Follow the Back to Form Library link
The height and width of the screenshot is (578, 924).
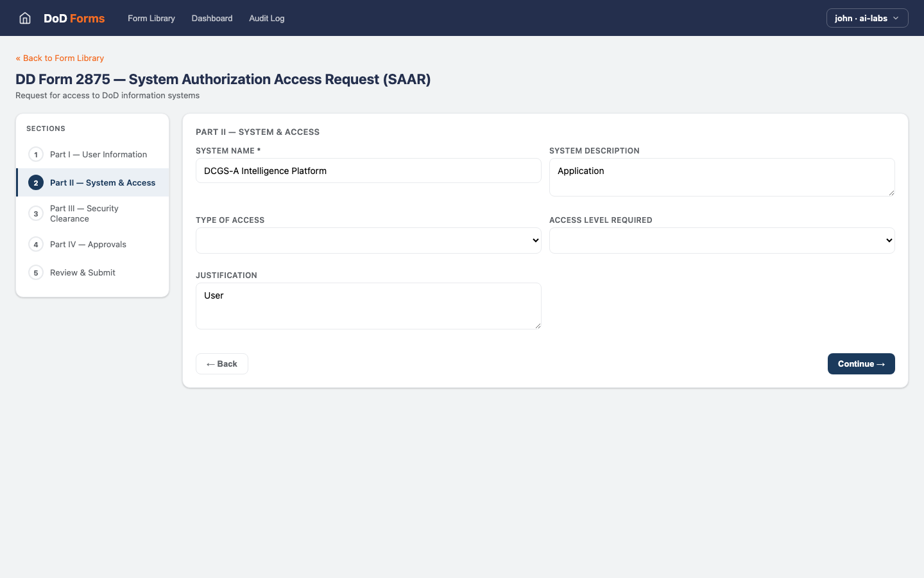[60, 58]
